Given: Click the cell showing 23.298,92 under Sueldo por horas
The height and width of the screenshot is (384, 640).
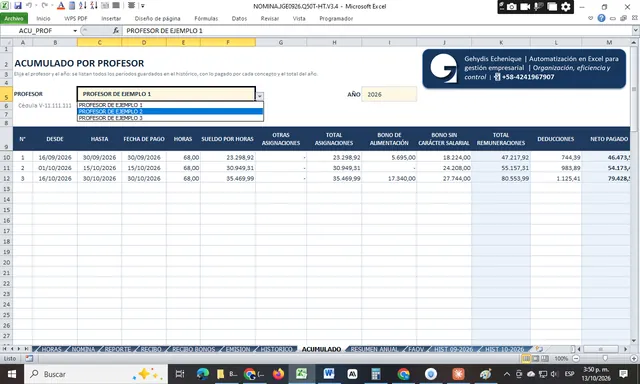Looking at the screenshot, I should click(x=228, y=157).
